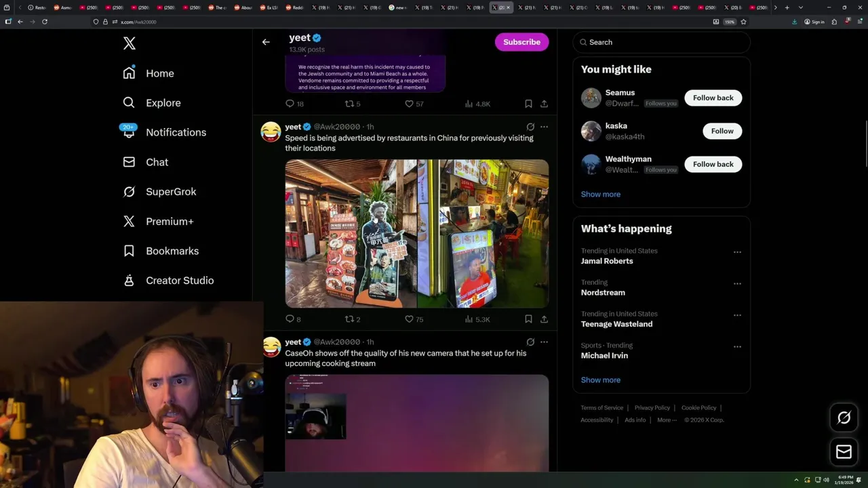Show more trends in What's happening
The width and height of the screenshot is (868, 488).
601,380
